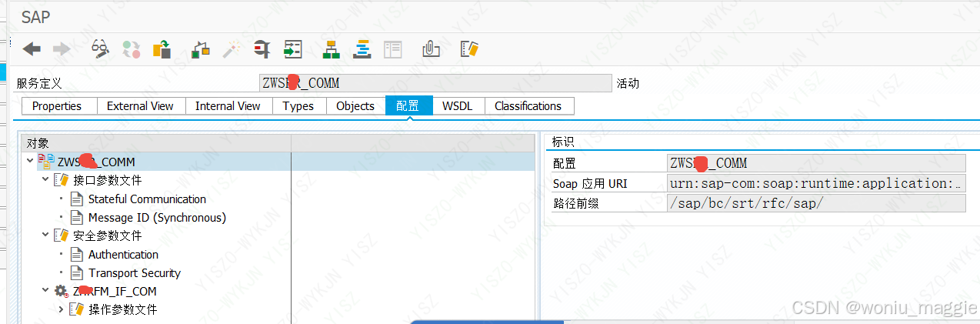This screenshot has width=980, height=324.
Task: Collapse the 安全参数文件 node
Action: click(45, 235)
